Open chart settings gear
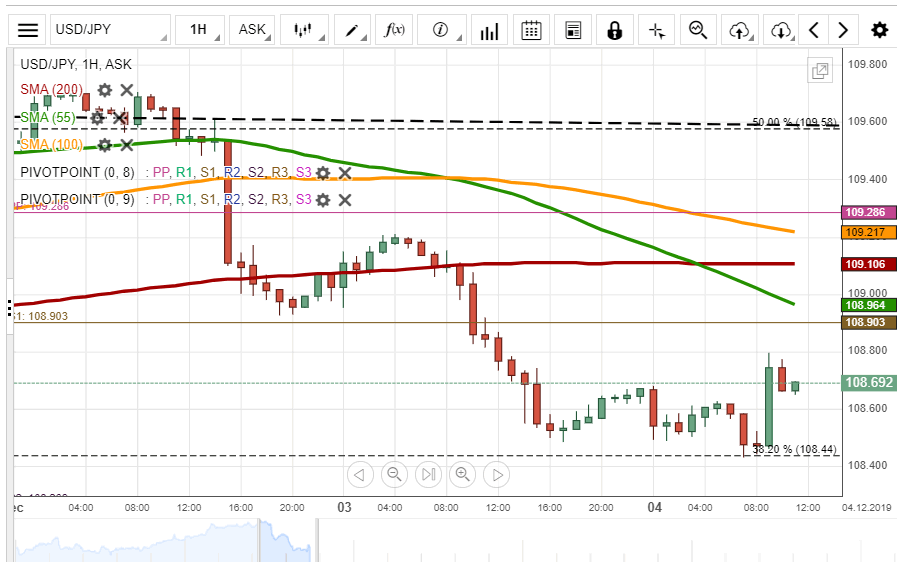 (x=879, y=30)
